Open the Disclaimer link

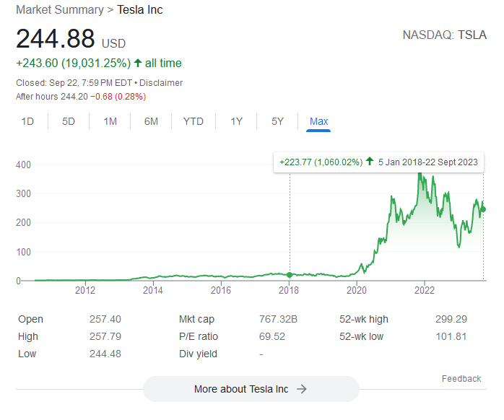tap(161, 83)
